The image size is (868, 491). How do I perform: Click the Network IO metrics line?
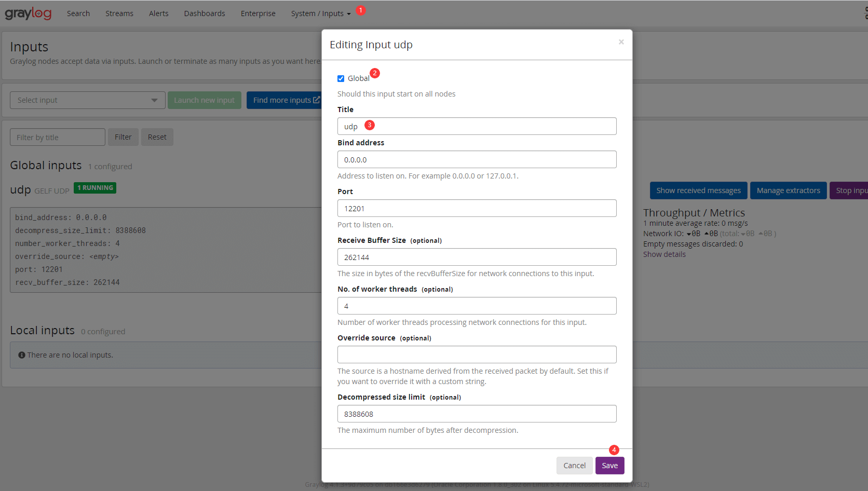710,234
